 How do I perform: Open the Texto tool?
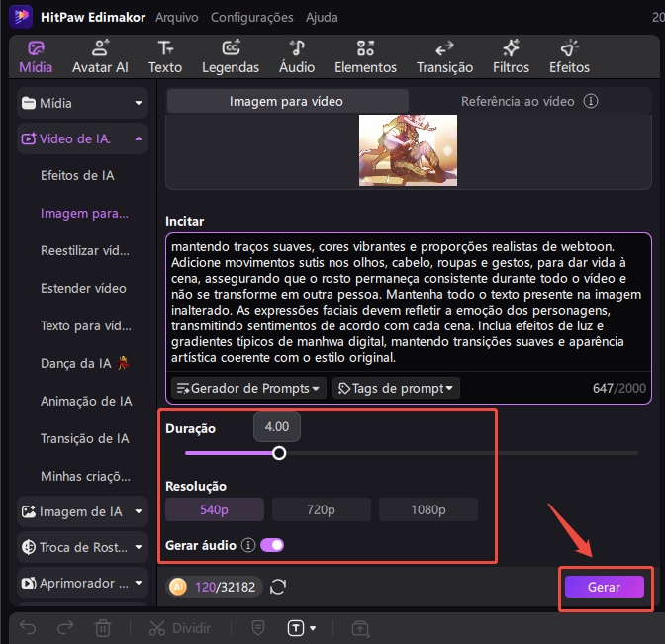tap(165, 56)
